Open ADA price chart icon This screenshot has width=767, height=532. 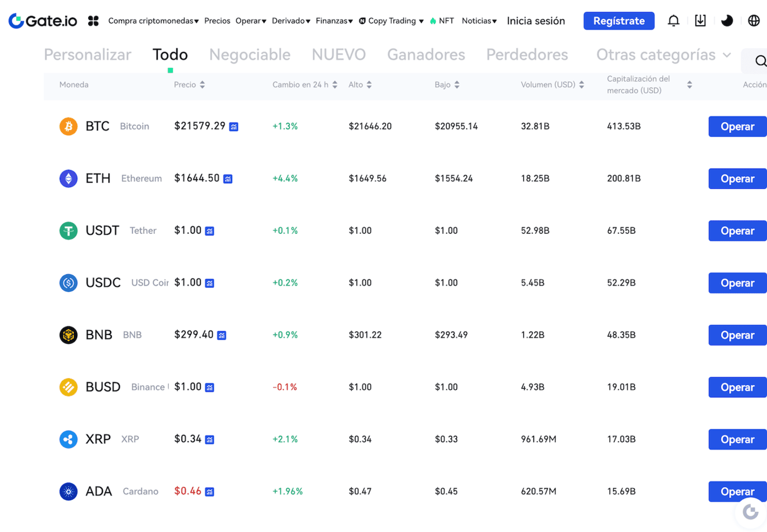coord(210,492)
